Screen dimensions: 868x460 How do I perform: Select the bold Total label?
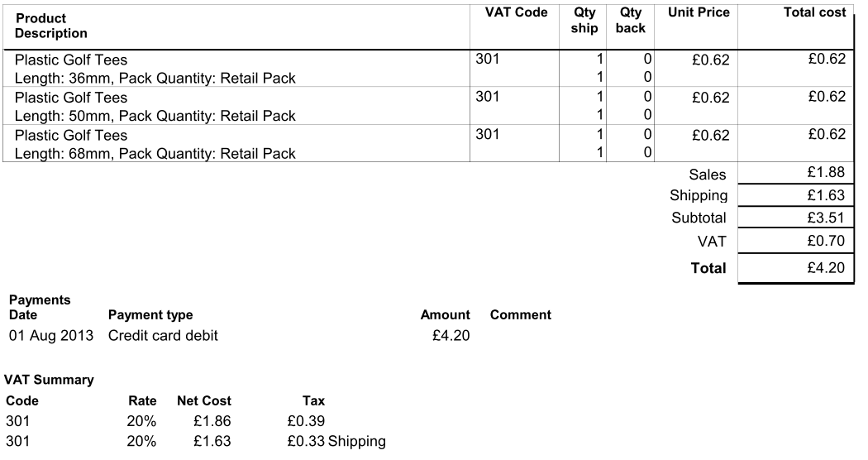[708, 267]
